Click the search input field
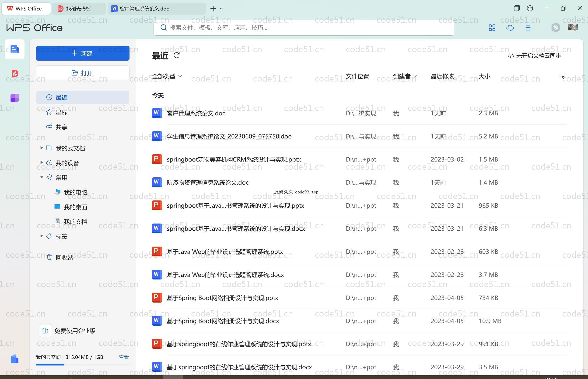 click(304, 28)
